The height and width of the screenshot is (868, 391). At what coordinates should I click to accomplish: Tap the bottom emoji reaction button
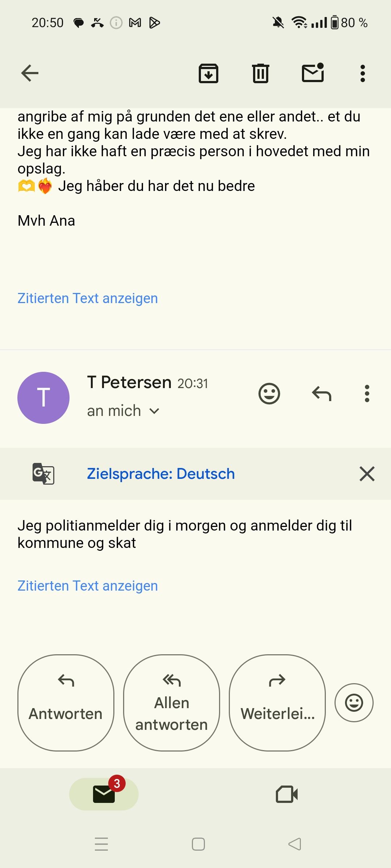[x=354, y=703]
